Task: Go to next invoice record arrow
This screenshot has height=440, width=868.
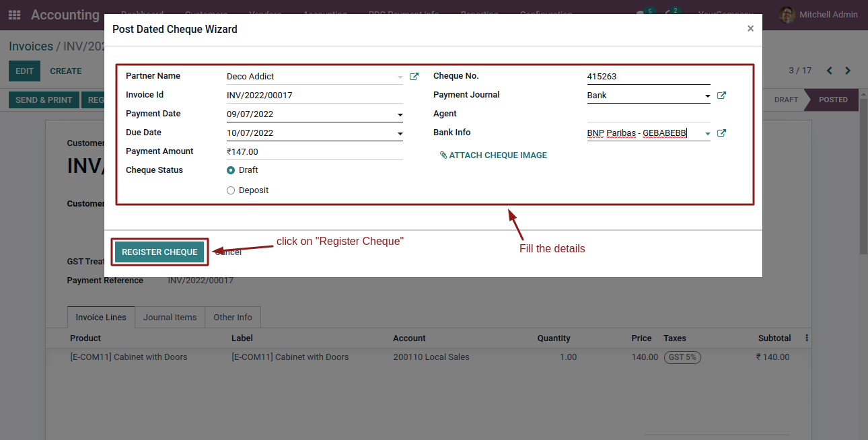Action: tap(848, 71)
